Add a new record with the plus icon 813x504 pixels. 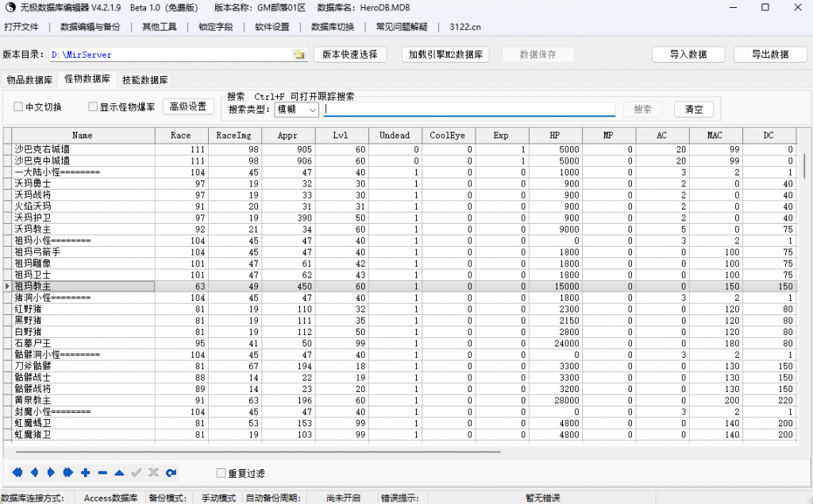(84, 472)
